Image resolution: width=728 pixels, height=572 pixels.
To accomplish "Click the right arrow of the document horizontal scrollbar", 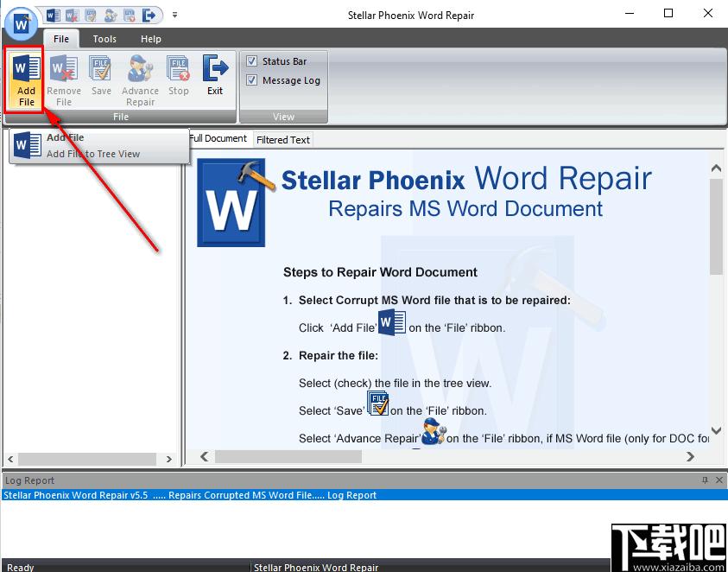I will pos(690,457).
